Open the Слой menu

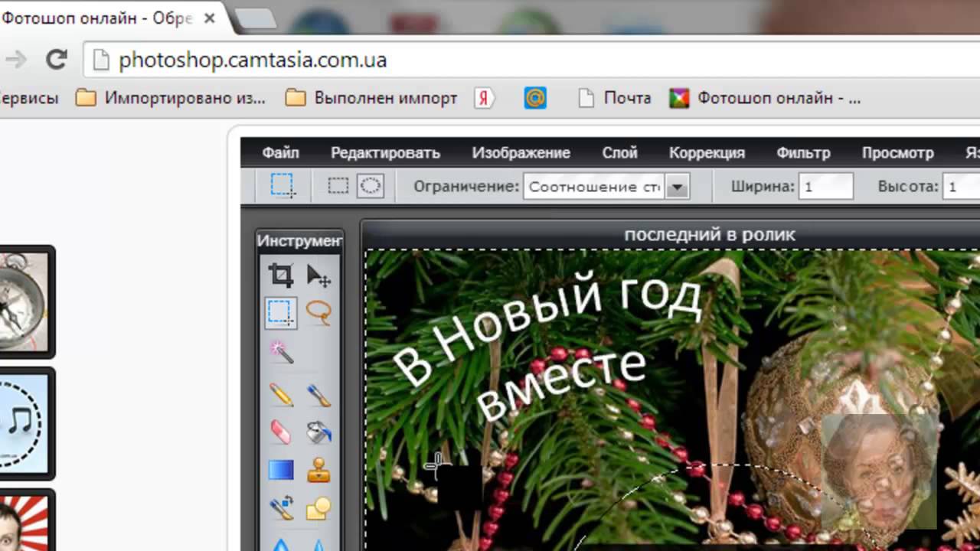[x=619, y=152]
